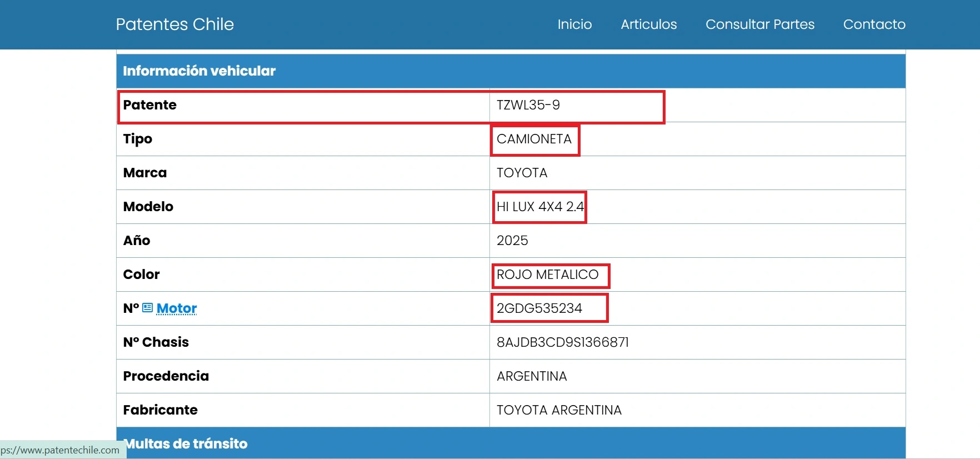Click the Multas de tránsito section header
Viewport: 980px width, 459px height.
[x=511, y=443]
